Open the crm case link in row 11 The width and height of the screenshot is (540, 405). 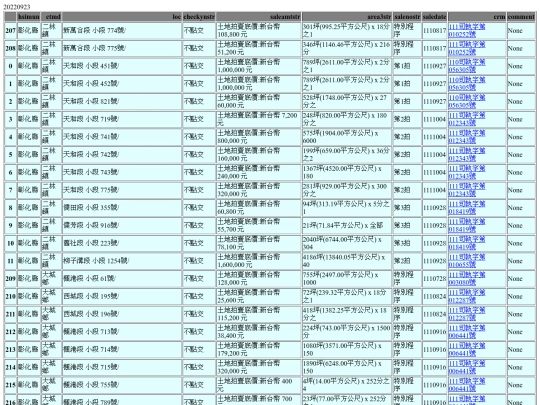click(x=467, y=261)
